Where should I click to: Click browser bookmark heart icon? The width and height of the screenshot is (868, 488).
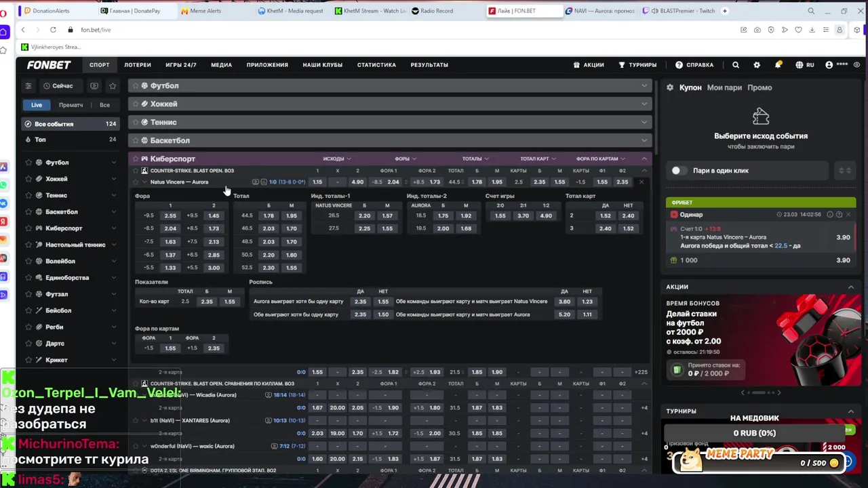798,30
